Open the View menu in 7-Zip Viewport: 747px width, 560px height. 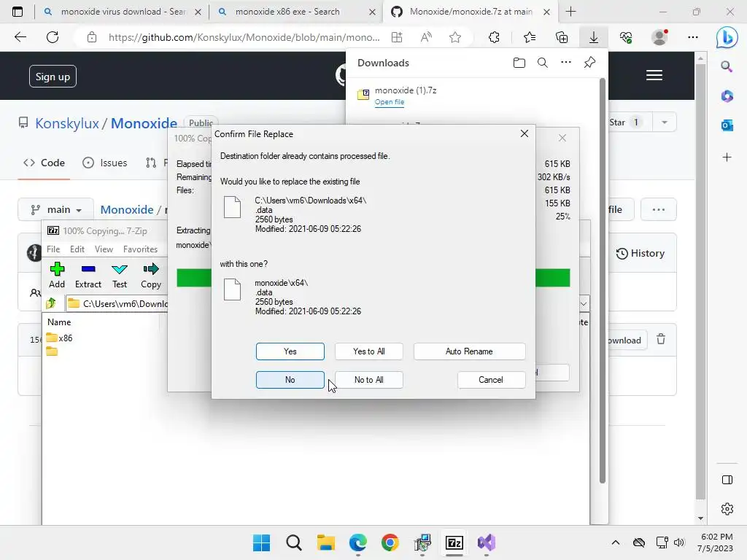click(104, 249)
